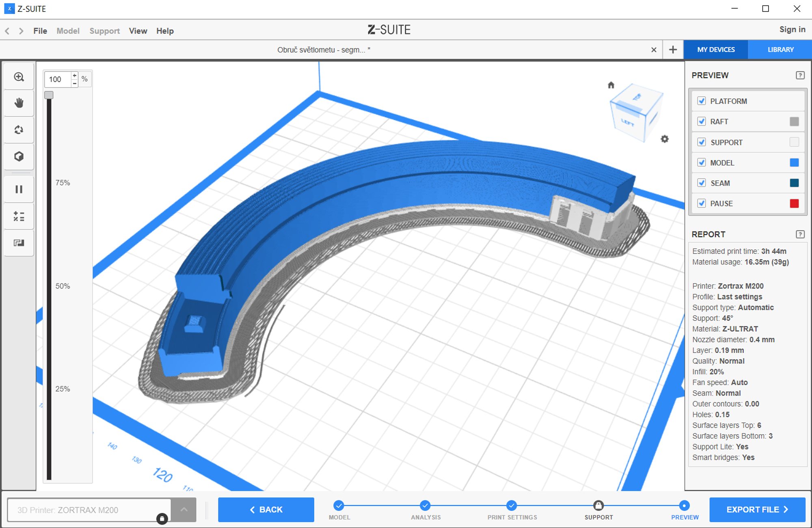Open the cost calculator tool

(19, 216)
